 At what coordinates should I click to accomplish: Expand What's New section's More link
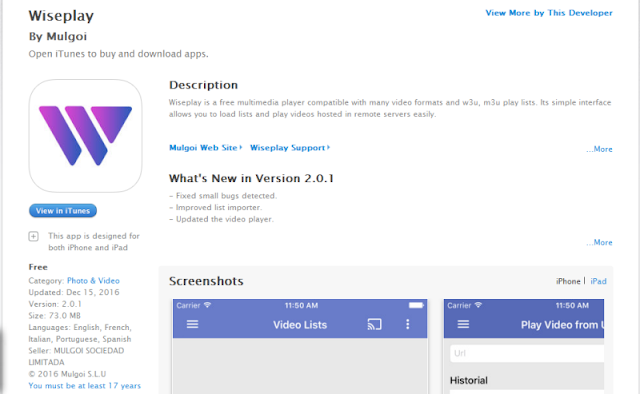pyautogui.click(x=599, y=243)
